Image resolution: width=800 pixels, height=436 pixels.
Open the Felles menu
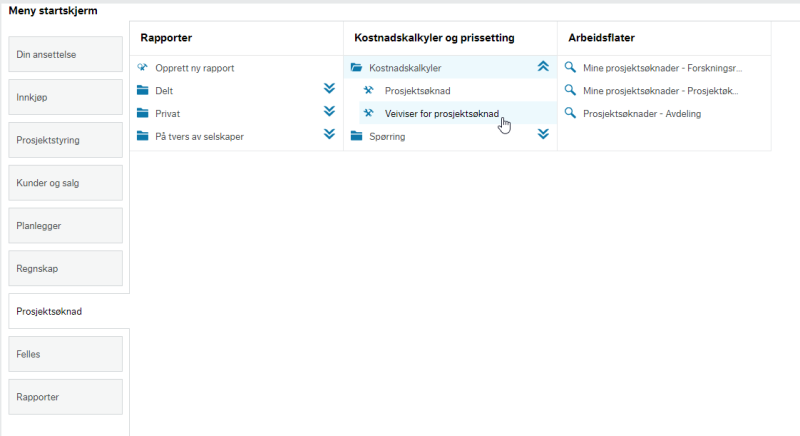(65, 354)
